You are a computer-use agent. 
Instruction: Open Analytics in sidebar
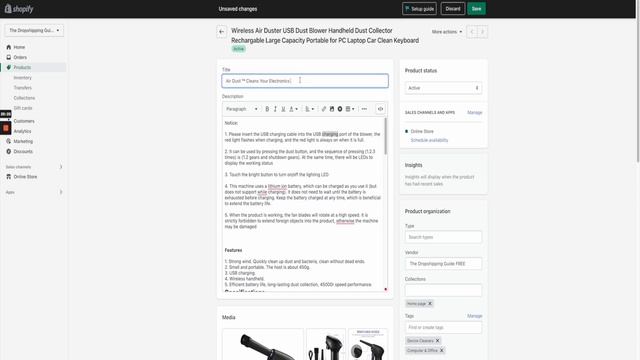[22, 131]
